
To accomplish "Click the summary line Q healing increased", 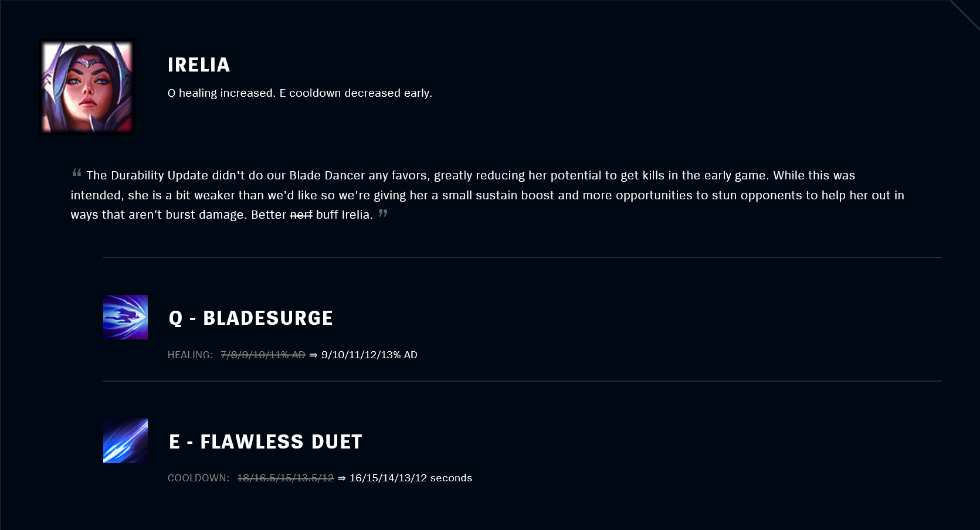I will click(300, 93).
